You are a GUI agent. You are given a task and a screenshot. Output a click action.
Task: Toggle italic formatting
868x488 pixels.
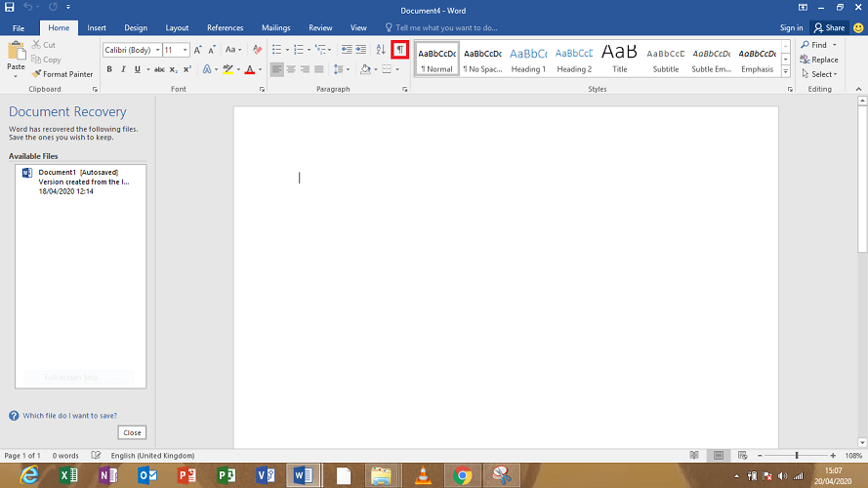pyautogui.click(x=123, y=69)
